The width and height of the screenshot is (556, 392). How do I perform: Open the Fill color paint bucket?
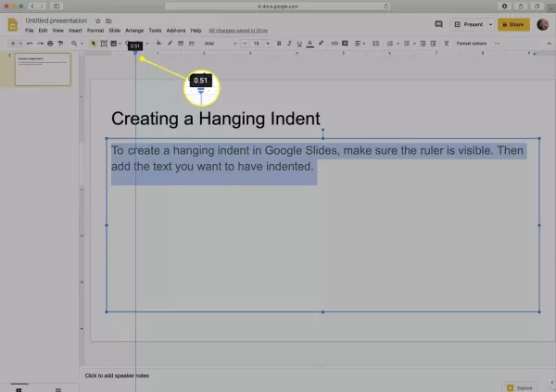pos(158,44)
